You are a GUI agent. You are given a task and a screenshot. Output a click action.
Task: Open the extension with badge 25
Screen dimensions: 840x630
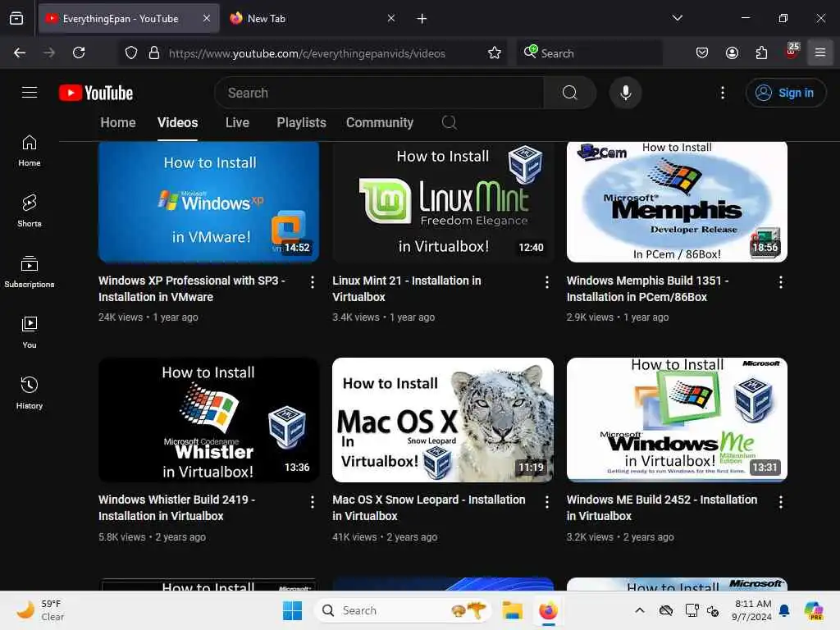792,52
